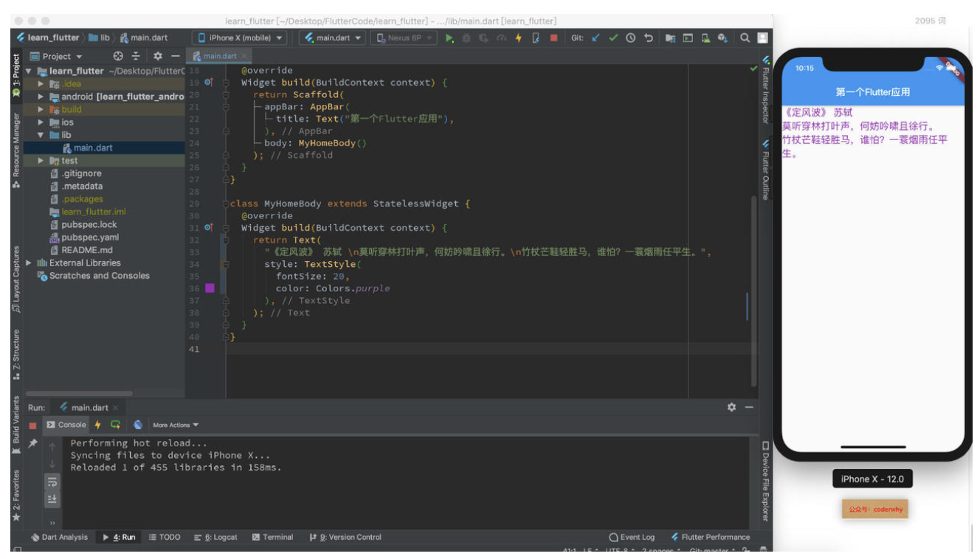Open the Event Log
This screenshot has width=980, height=559.
[x=632, y=537]
